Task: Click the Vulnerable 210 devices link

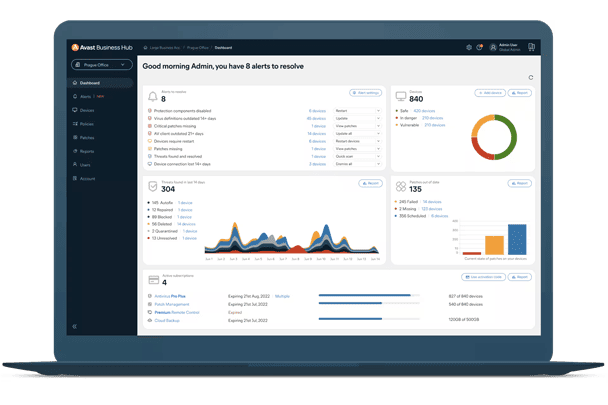Action: (x=435, y=125)
